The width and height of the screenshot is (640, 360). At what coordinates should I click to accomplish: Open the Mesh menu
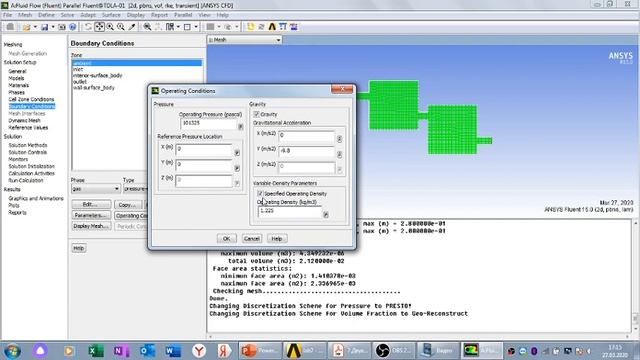tap(25, 15)
